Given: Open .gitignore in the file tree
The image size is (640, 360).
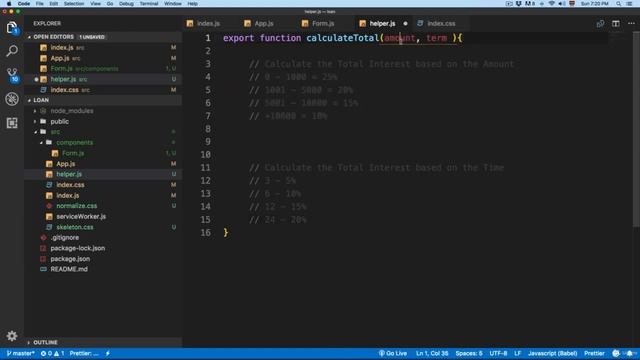Looking at the screenshot, I should pos(103,238).
